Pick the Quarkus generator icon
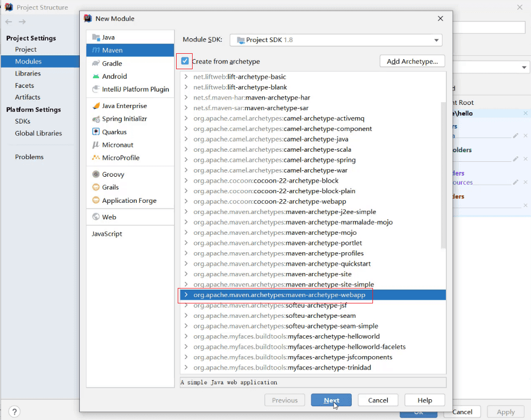 [x=96, y=132]
